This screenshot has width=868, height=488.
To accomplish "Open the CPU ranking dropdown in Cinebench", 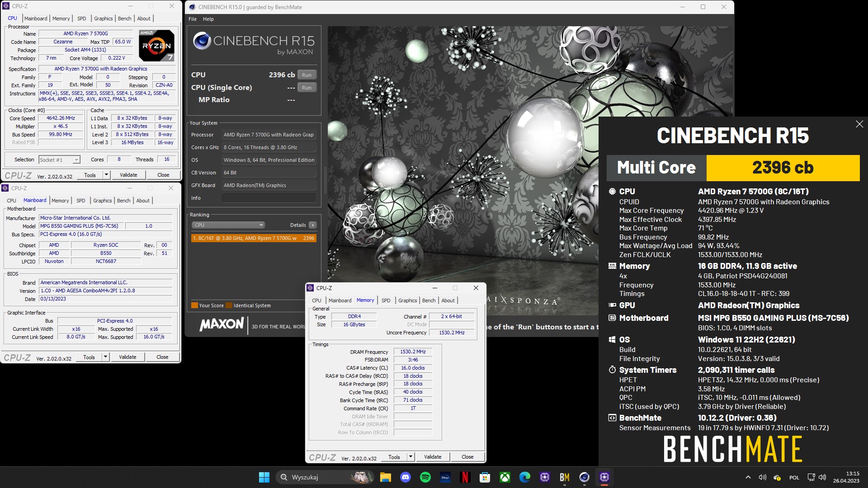I will (228, 225).
